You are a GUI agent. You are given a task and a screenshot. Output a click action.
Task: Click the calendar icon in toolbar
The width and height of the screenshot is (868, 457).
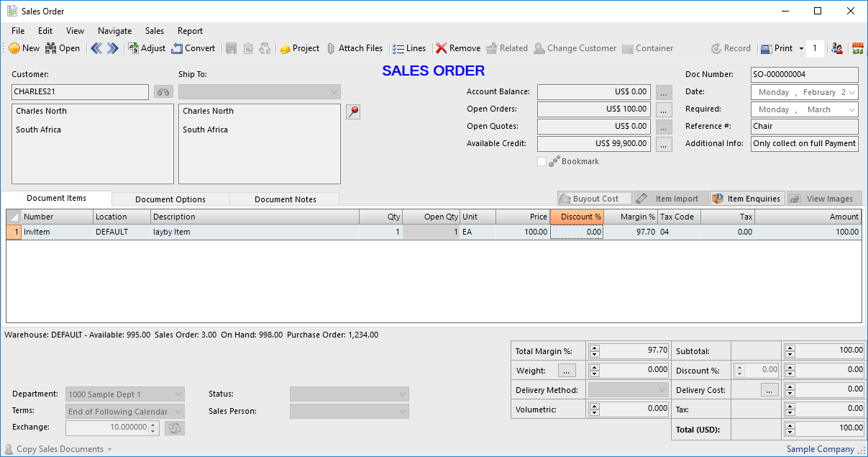(857, 48)
